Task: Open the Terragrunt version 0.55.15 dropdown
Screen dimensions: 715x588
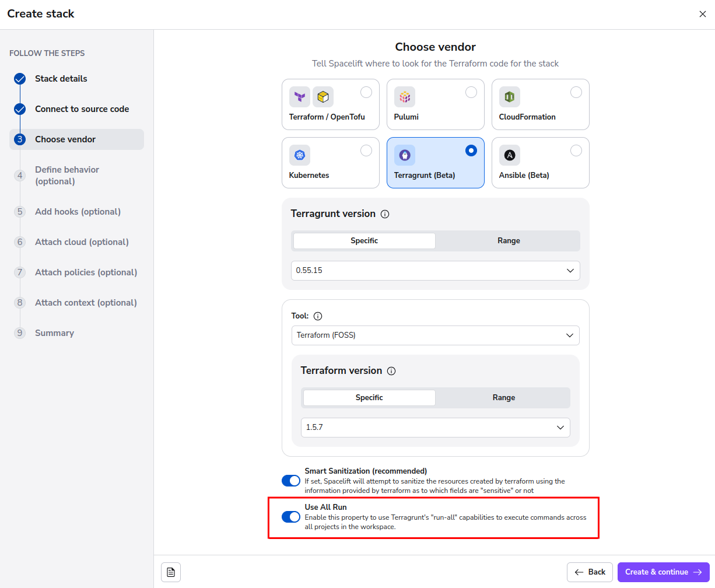Action: tap(435, 271)
